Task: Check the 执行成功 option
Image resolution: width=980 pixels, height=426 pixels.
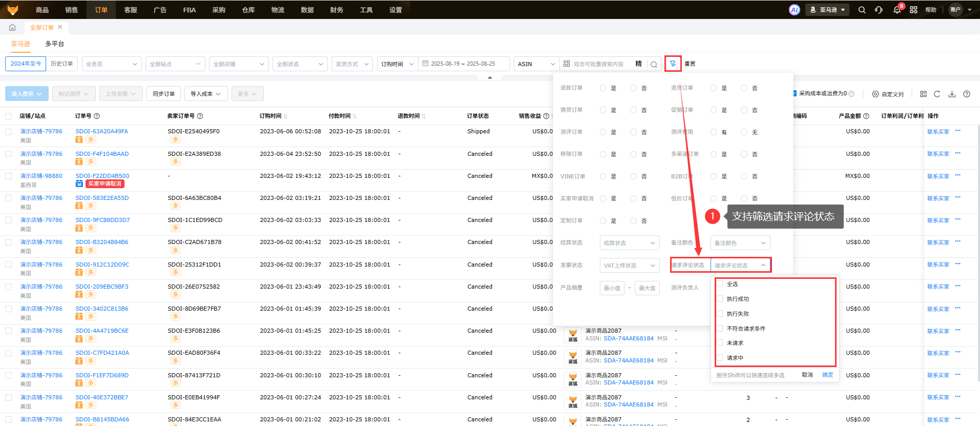Action: (x=720, y=299)
